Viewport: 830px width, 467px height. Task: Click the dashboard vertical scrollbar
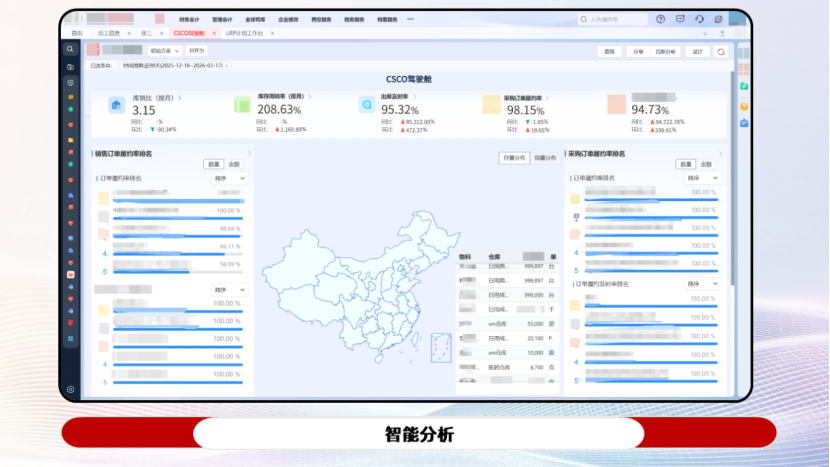point(732,180)
